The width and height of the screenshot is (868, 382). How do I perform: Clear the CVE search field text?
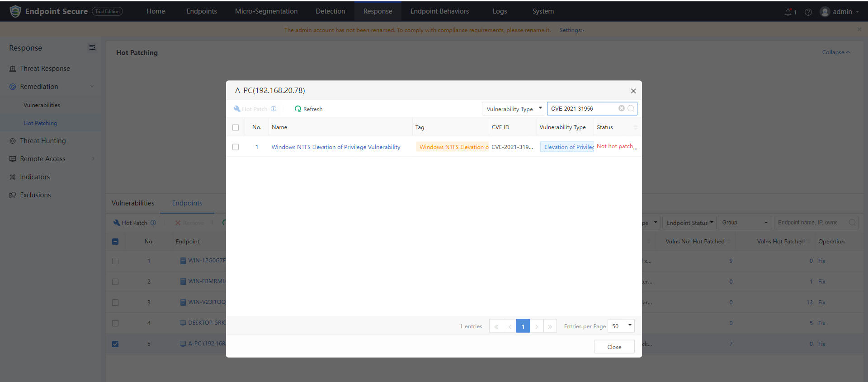coord(622,108)
